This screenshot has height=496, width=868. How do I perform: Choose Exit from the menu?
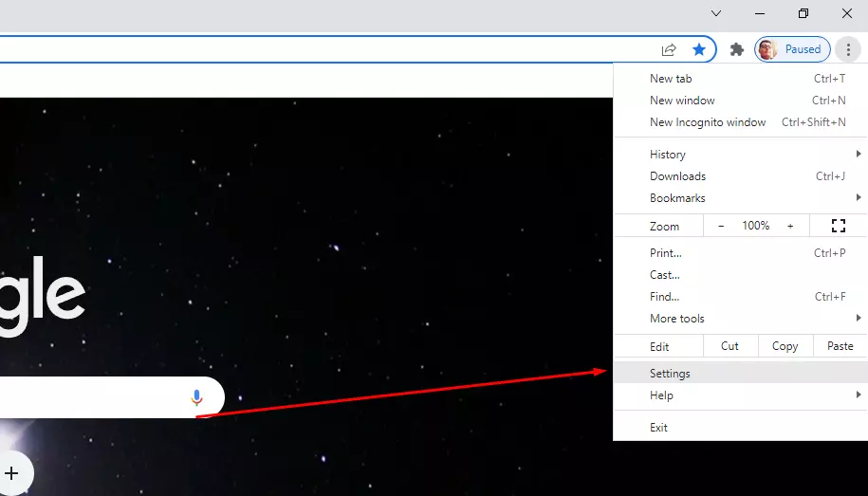point(740,428)
